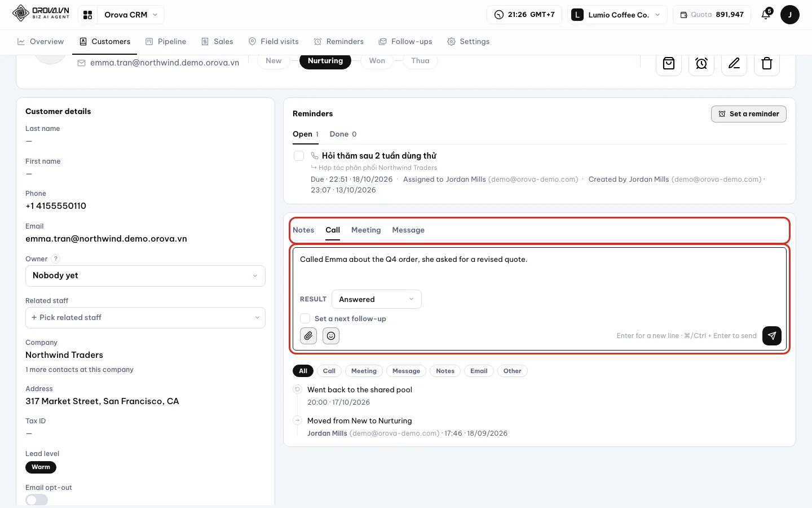This screenshot has height=508, width=812.
Task: Switch to the Meeting activity tab
Action: click(x=366, y=230)
